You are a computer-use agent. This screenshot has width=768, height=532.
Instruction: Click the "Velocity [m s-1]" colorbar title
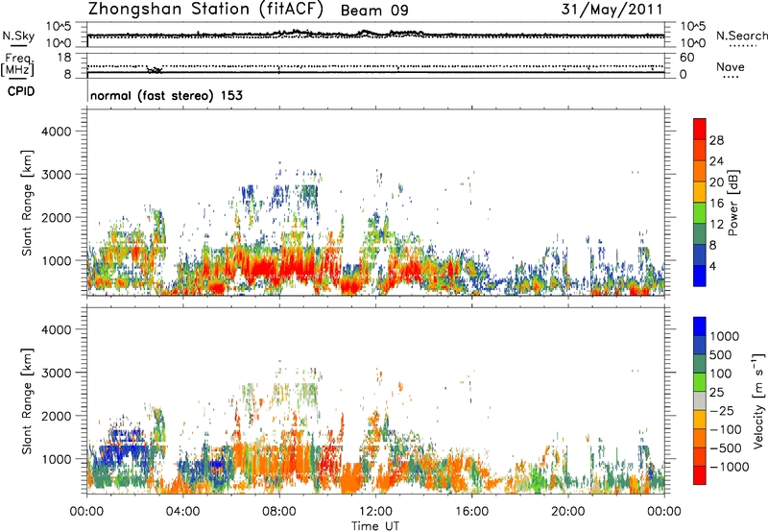758,400
